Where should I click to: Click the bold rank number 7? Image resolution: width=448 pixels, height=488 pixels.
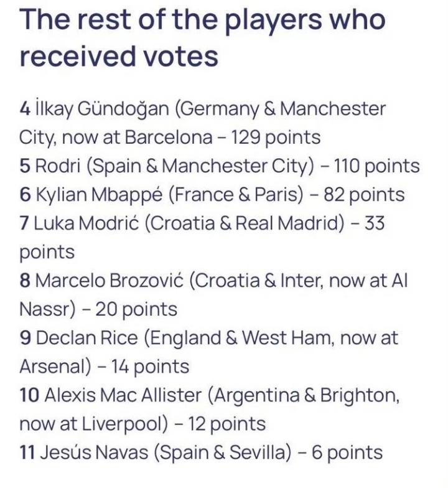pos(25,223)
